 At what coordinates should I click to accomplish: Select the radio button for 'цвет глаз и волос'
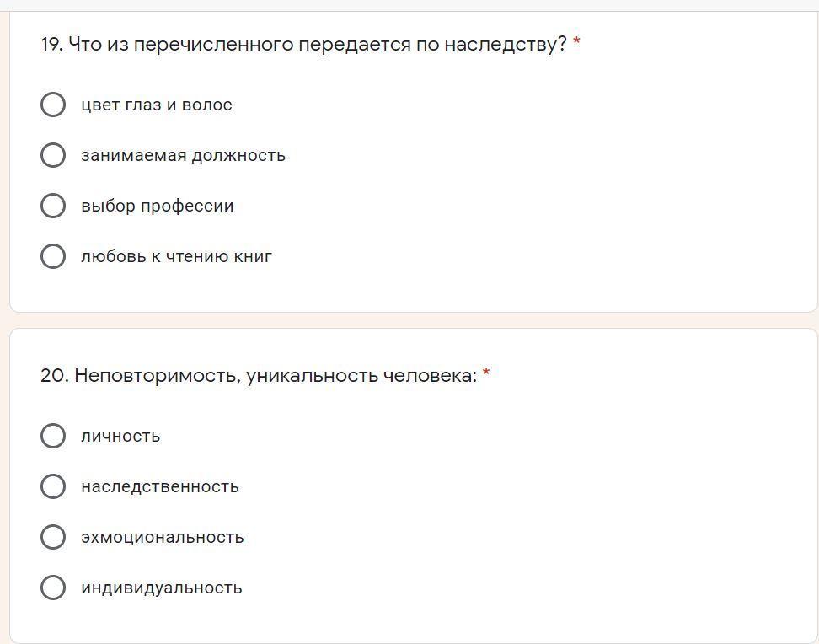pos(52,105)
